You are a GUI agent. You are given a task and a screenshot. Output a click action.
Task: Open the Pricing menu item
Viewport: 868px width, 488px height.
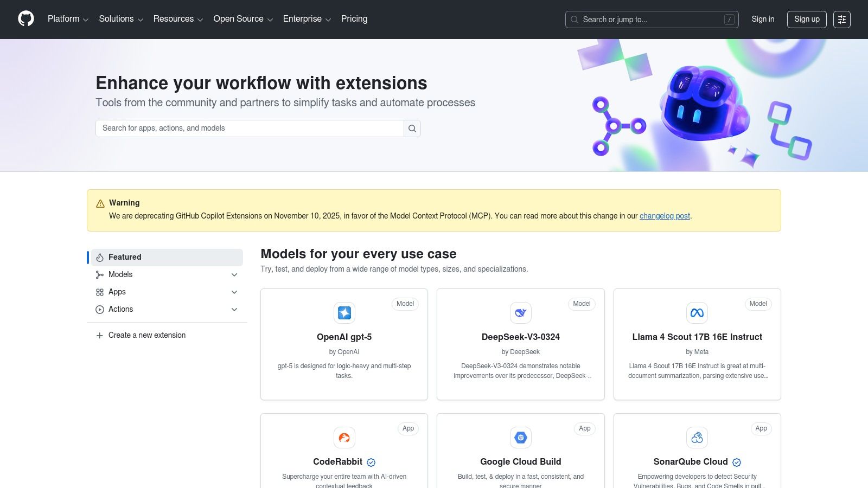pyautogui.click(x=354, y=19)
